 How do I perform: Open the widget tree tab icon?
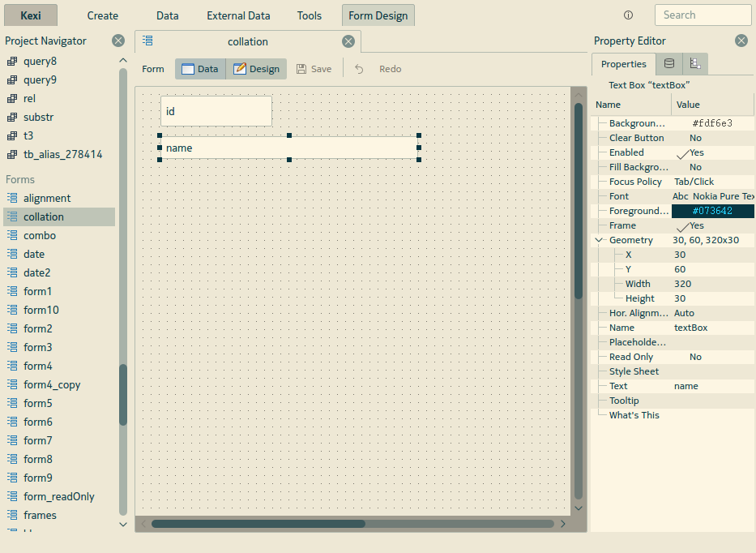click(695, 64)
